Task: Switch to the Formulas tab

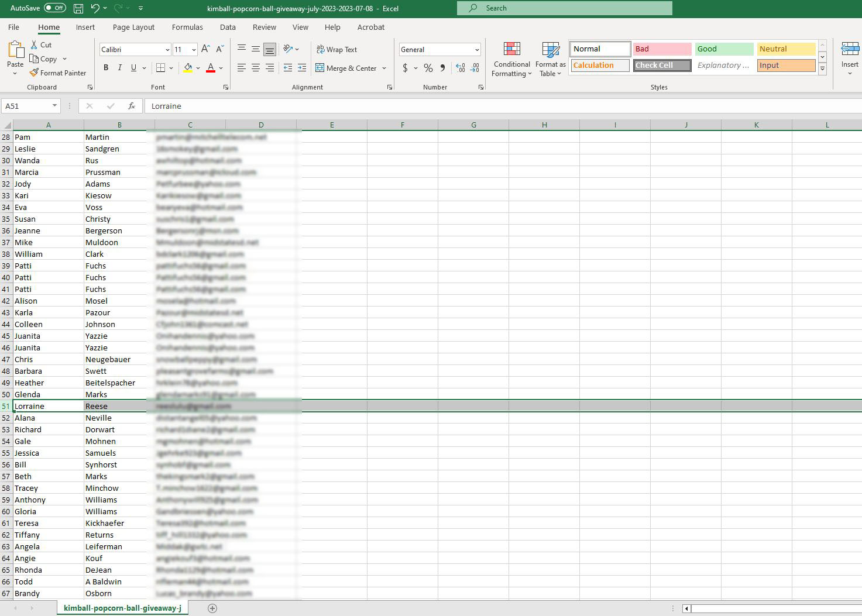Action: click(187, 27)
